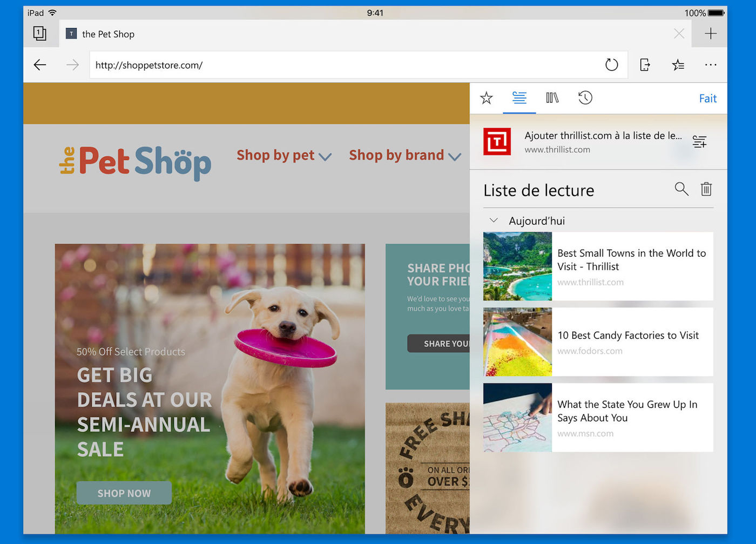756x544 pixels.
Task: Switch to the Favorites star tab
Action: point(487,98)
